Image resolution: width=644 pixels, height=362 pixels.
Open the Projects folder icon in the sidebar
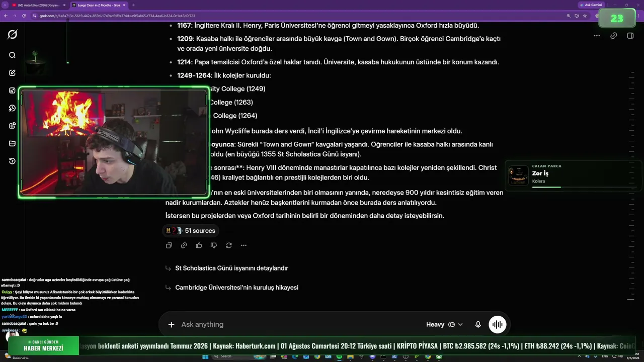[x=13, y=144]
